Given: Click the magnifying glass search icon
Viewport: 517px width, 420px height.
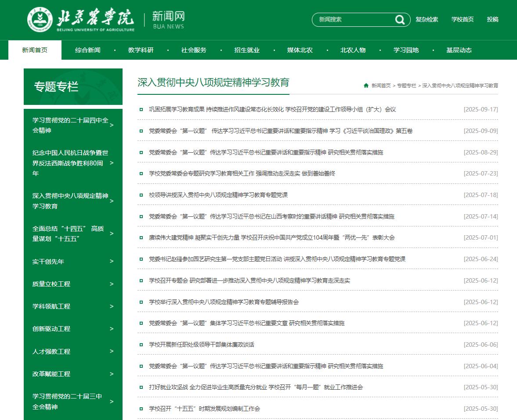Looking at the screenshot, I should [399, 20].
